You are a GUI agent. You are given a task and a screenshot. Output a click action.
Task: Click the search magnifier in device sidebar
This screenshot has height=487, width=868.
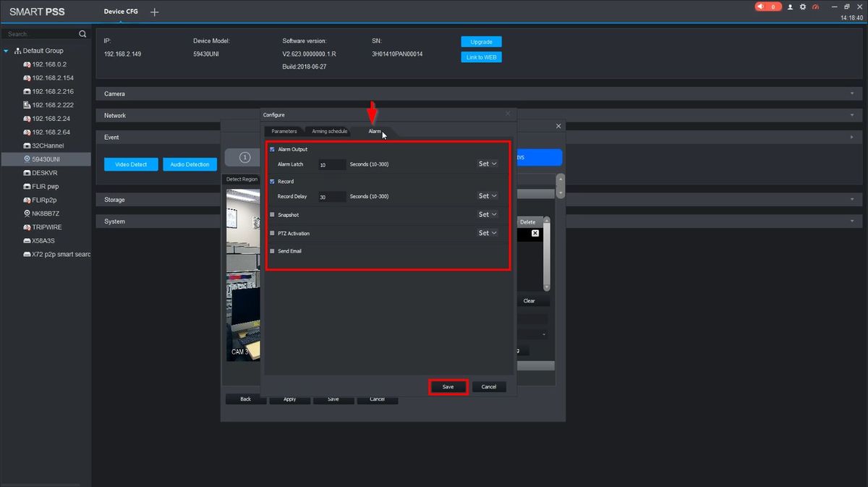(82, 34)
